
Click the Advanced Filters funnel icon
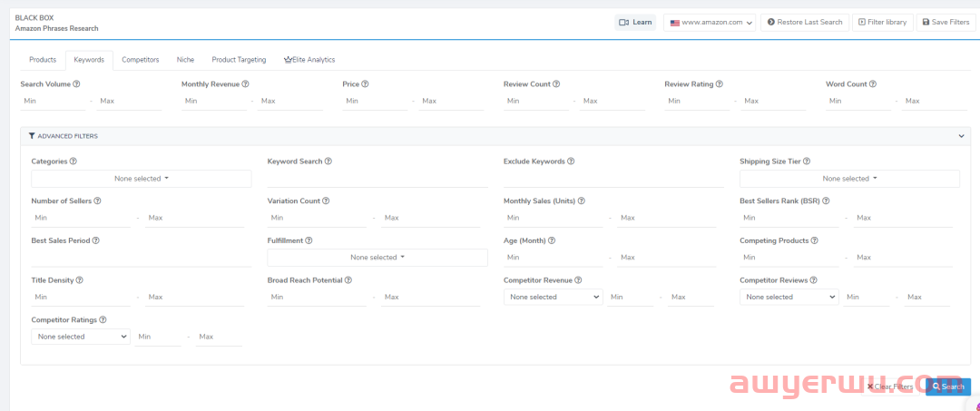[x=32, y=135]
